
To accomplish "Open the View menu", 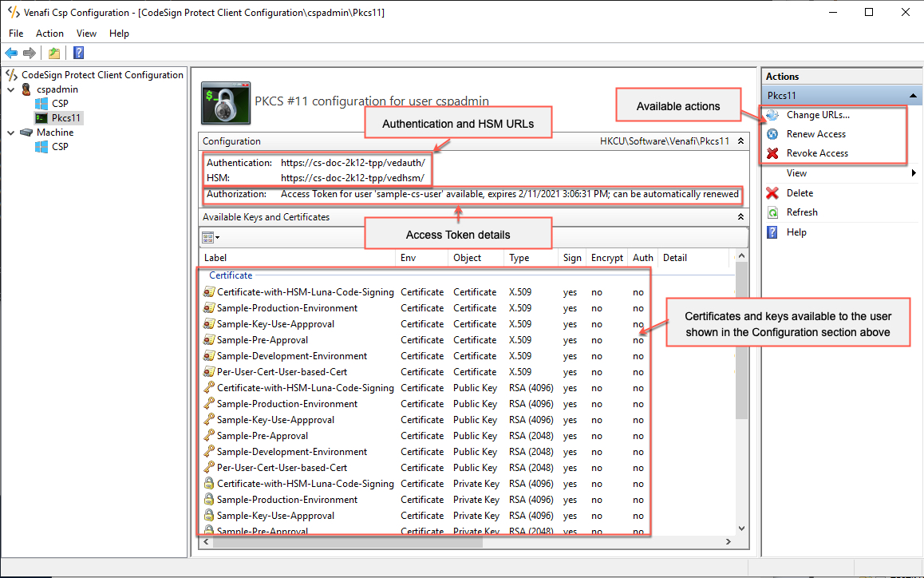I will coord(86,34).
